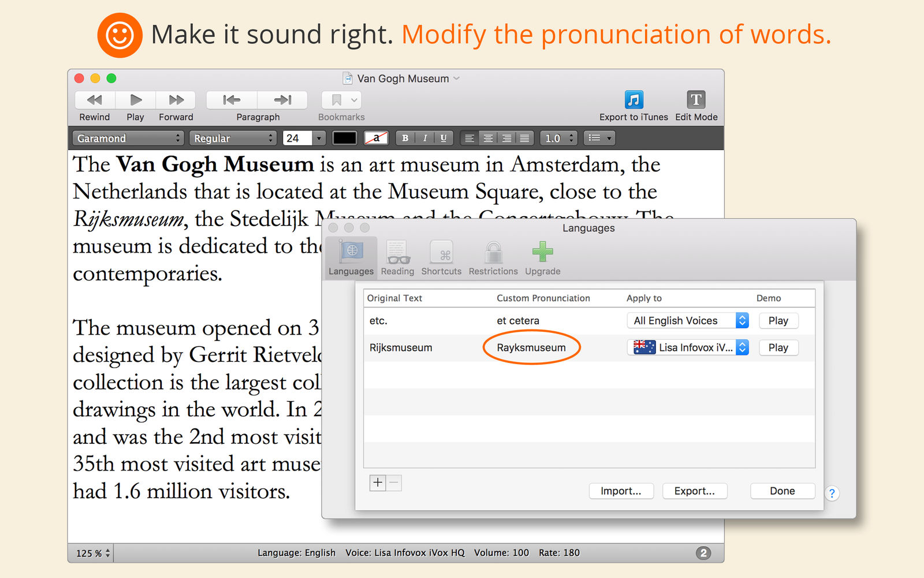Align text right

click(x=506, y=138)
